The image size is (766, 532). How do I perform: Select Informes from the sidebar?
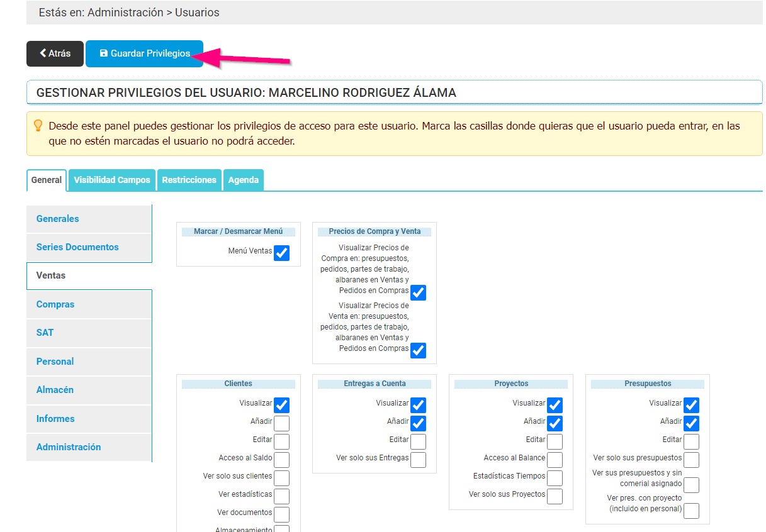click(x=55, y=419)
